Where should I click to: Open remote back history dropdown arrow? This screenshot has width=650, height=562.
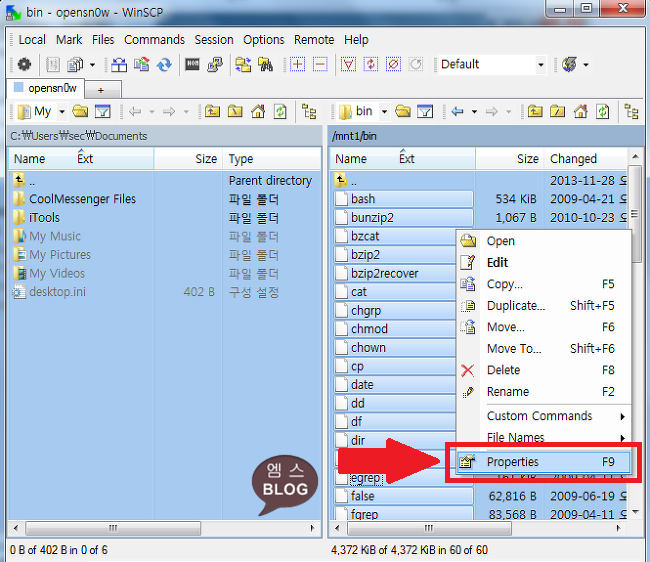[x=474, y=111]
